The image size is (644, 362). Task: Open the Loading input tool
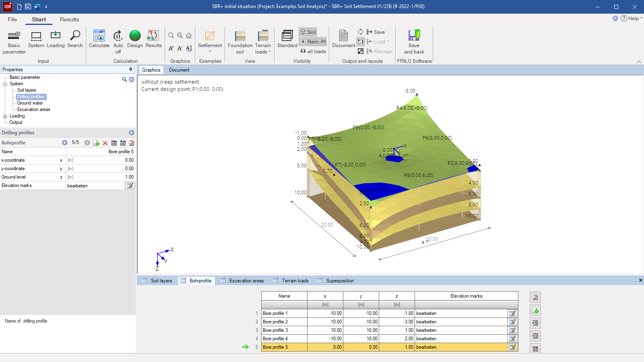point(56,39)
